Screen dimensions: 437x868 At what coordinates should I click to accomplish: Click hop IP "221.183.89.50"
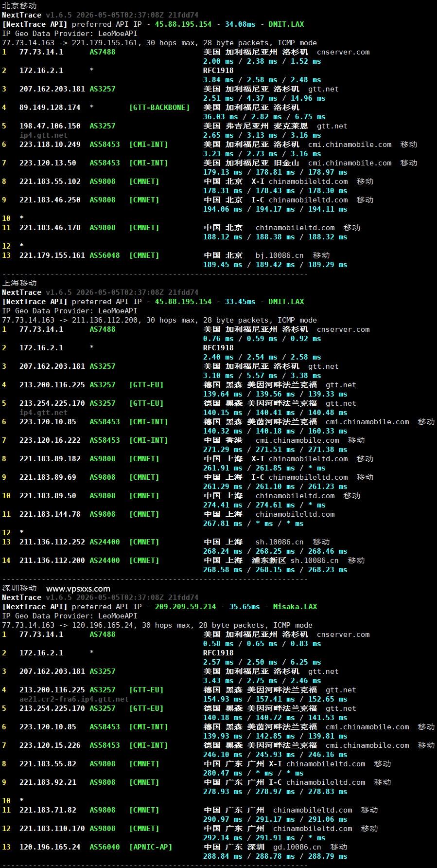48,495
